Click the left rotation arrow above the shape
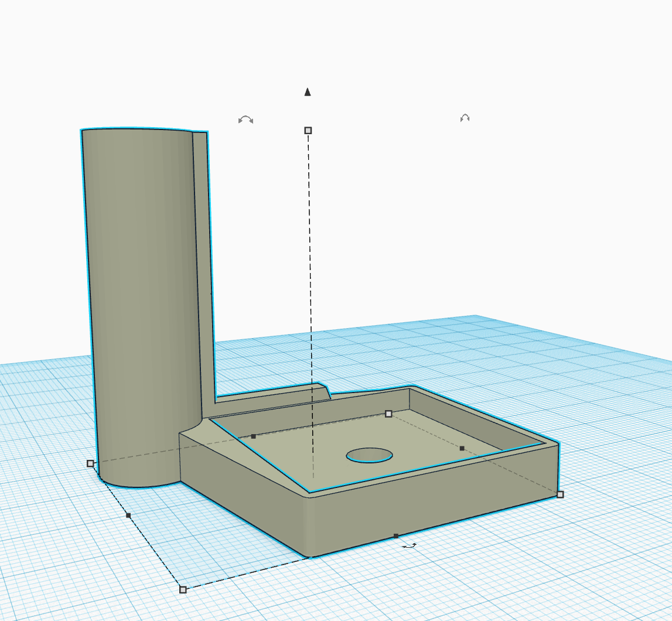Image resolution: width=672 pixels, height=621 pixels. pos(245,119)
